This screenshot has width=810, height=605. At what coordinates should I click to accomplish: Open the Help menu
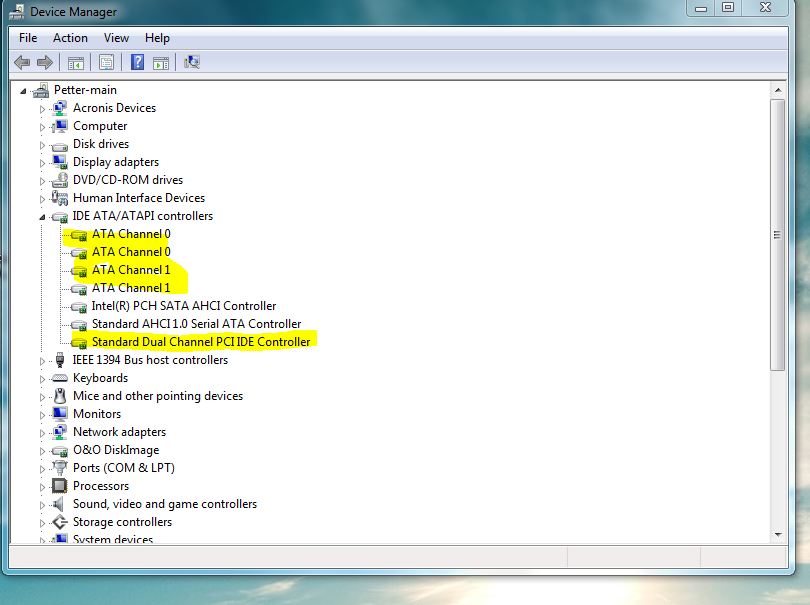[157, 38]
